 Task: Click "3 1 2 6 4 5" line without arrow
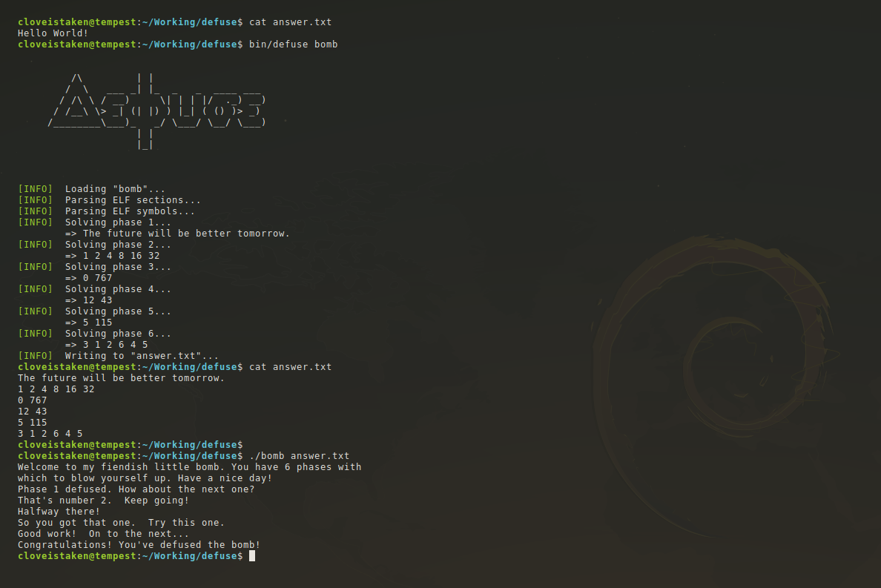point(50,434)
